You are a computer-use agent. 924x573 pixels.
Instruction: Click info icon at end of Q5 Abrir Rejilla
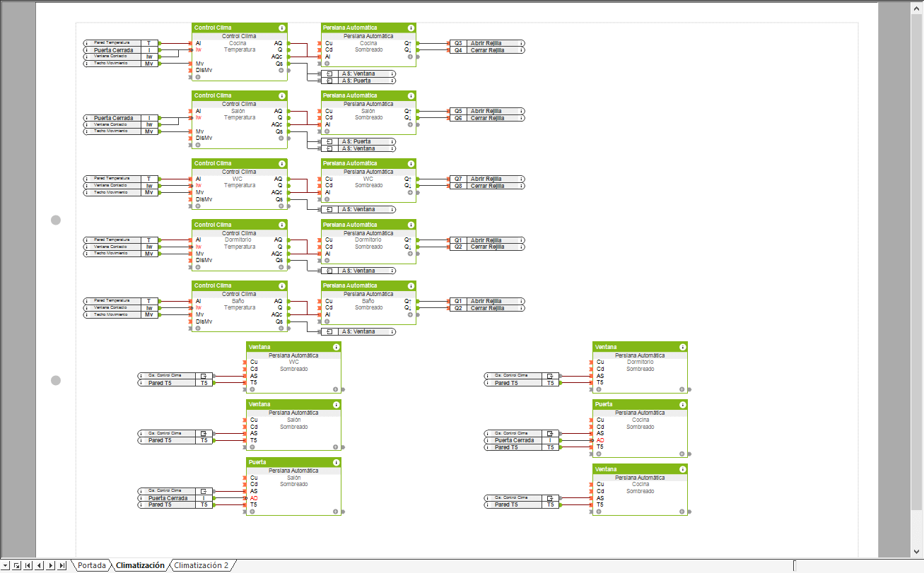[522, 111]
